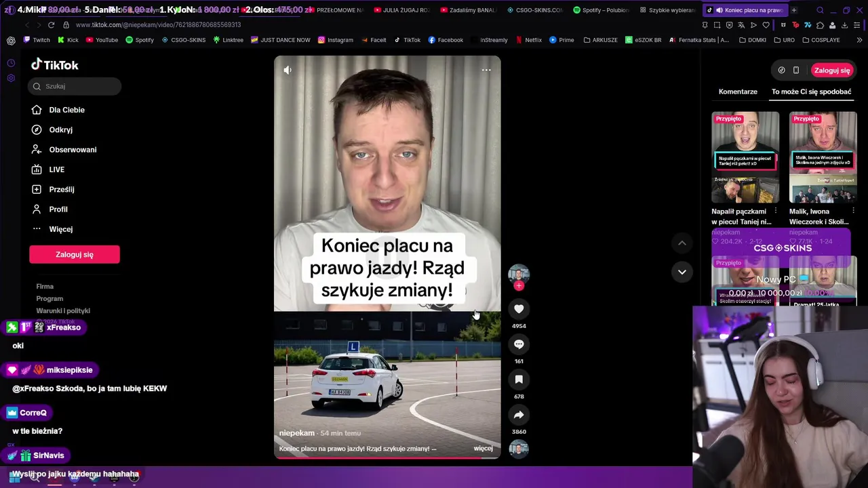Mute the TikTok video sound
868x488 pixels.
(x=288, y=70)
